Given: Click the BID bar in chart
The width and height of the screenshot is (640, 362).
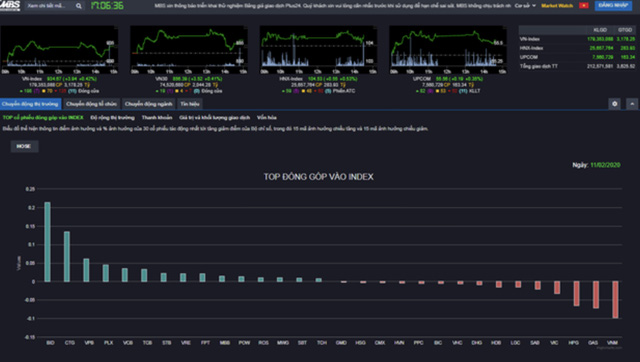Looking at the screenshot, I should [47, 242].
